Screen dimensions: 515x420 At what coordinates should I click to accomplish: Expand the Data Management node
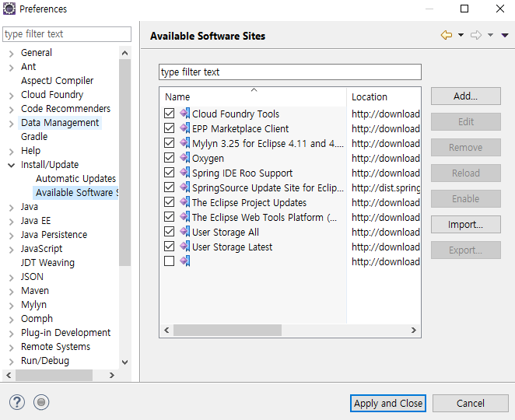pos(11,124)
